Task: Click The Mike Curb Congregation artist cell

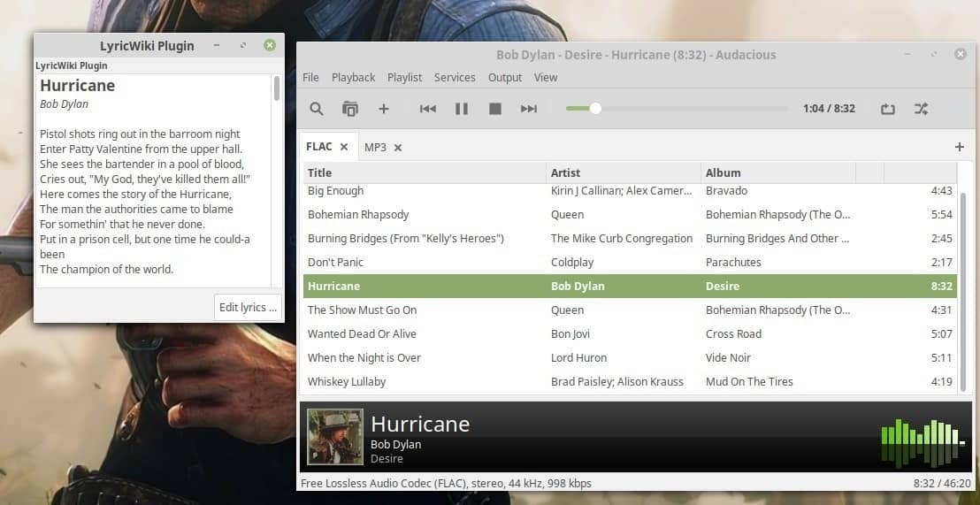Action: click(621, 238)
